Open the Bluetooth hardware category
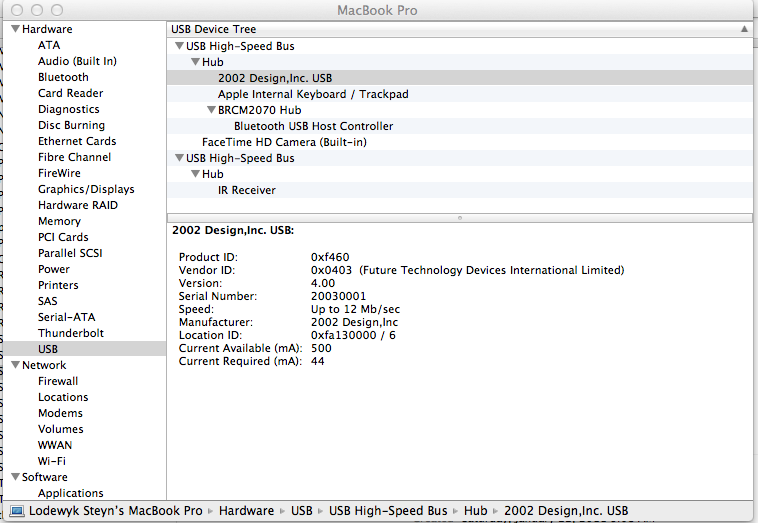 coord(63,77)
